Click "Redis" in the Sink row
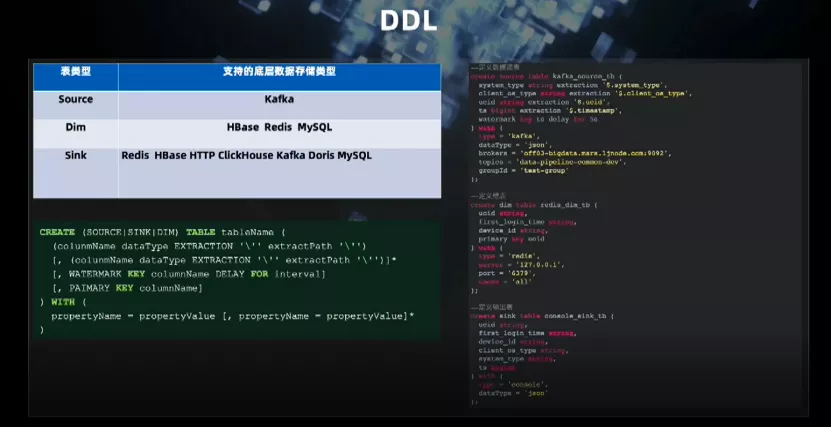Image resolution: width=832 pixels, height=428 pixels. click(x=136, y=155)
